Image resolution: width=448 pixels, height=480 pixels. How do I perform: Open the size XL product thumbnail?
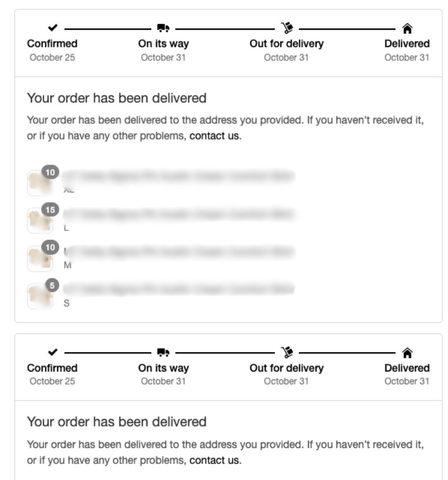click(x=40, y=183)
